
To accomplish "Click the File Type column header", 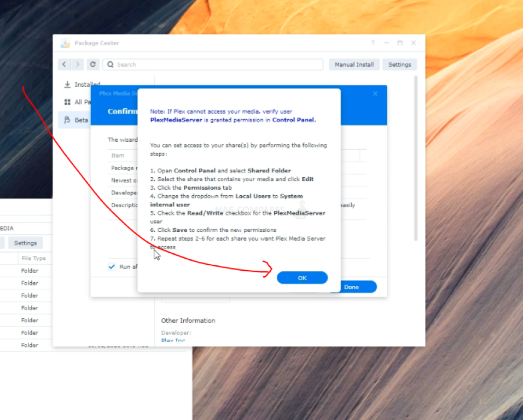I will tap(33, 258).
